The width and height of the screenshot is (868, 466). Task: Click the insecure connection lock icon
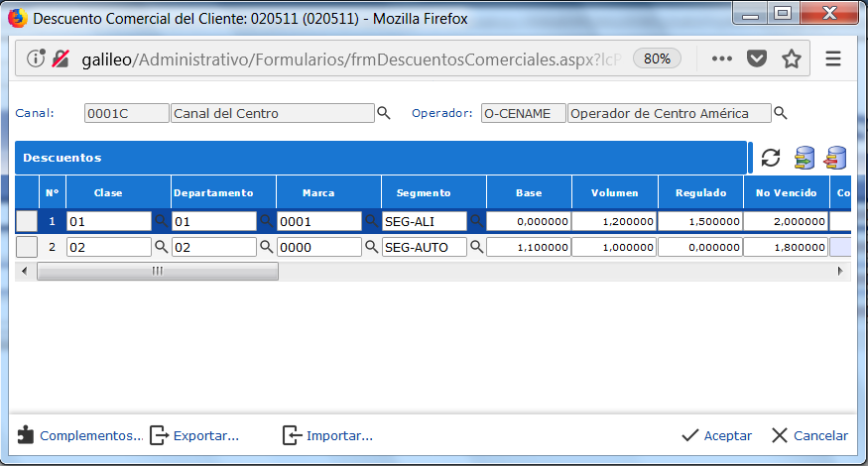point(61,58)
